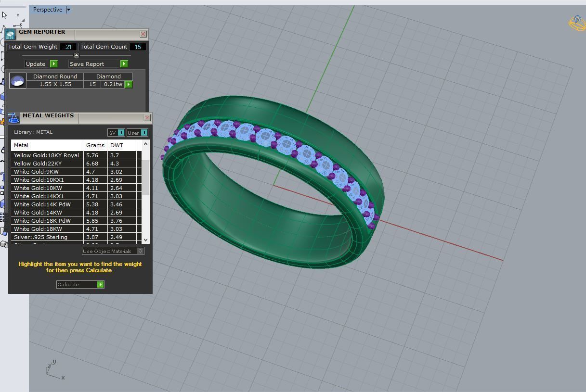Click scroll down arrow in metal list

point(145,240)
